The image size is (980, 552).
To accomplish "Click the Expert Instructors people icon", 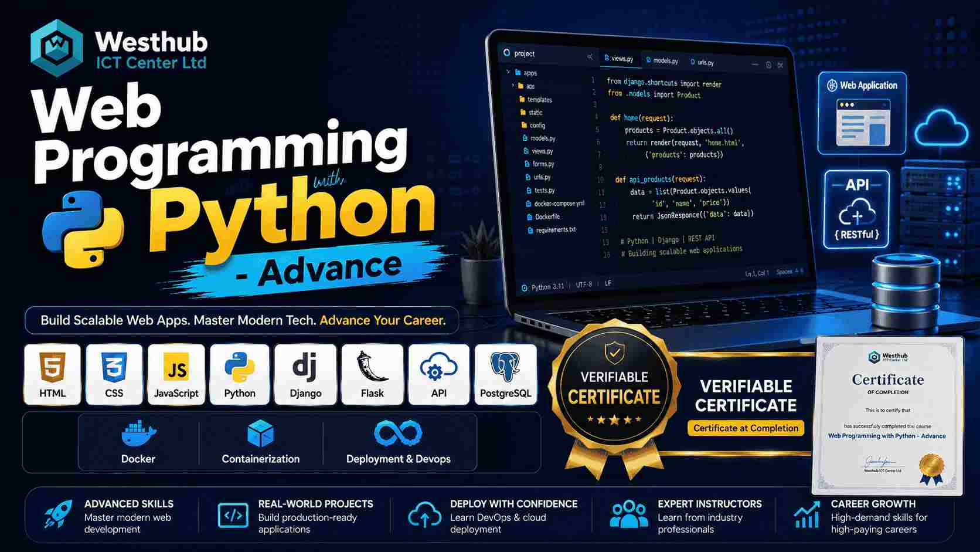I will (x=629, y=514).
